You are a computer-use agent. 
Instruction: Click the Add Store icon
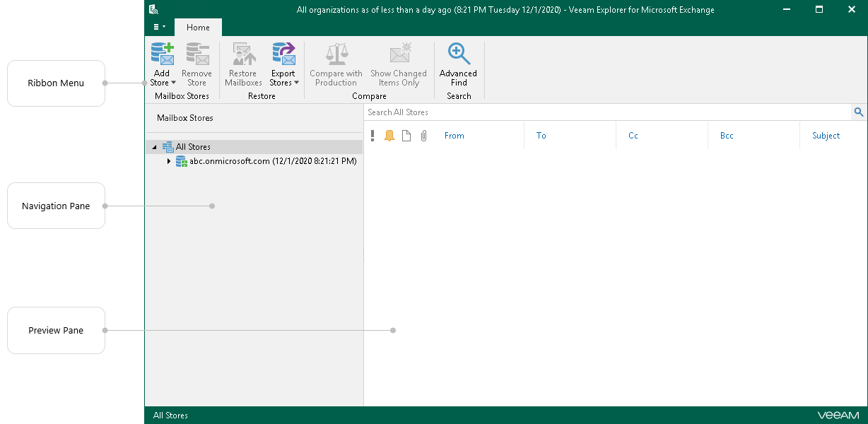point(163,54)
